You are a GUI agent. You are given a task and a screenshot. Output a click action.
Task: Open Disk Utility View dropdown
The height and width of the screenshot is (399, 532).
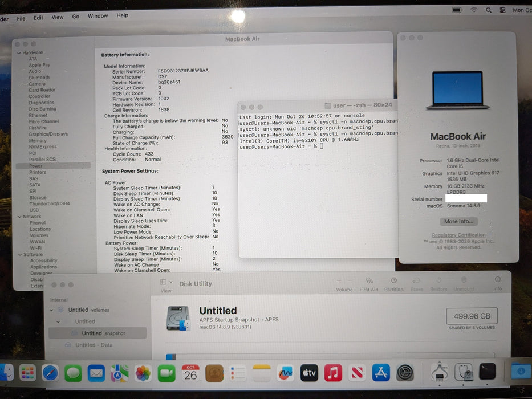(x=166, y=282)
